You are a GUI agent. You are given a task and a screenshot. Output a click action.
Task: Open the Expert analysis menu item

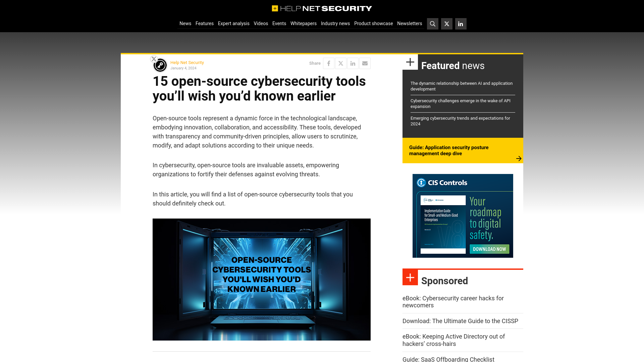(233, 23)
